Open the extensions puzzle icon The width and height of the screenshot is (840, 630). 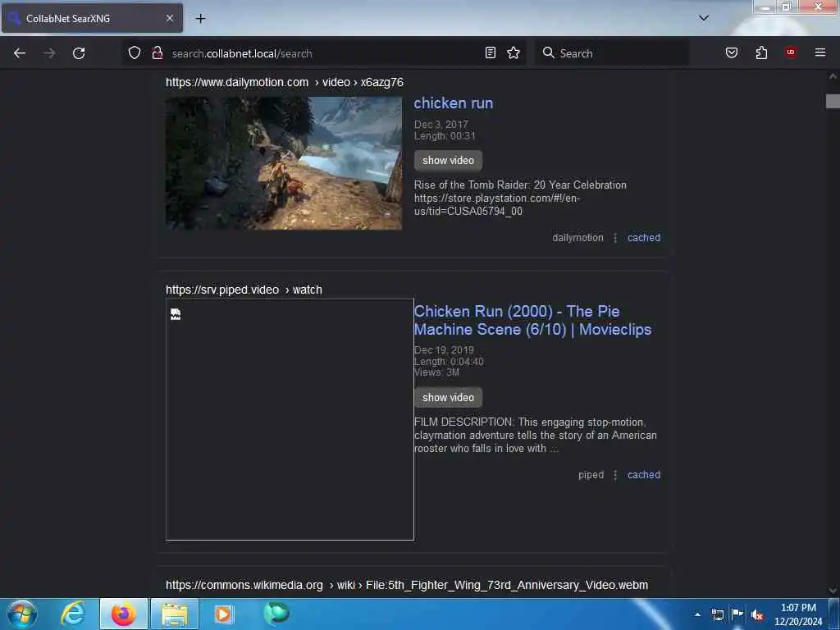click(761, 52)
